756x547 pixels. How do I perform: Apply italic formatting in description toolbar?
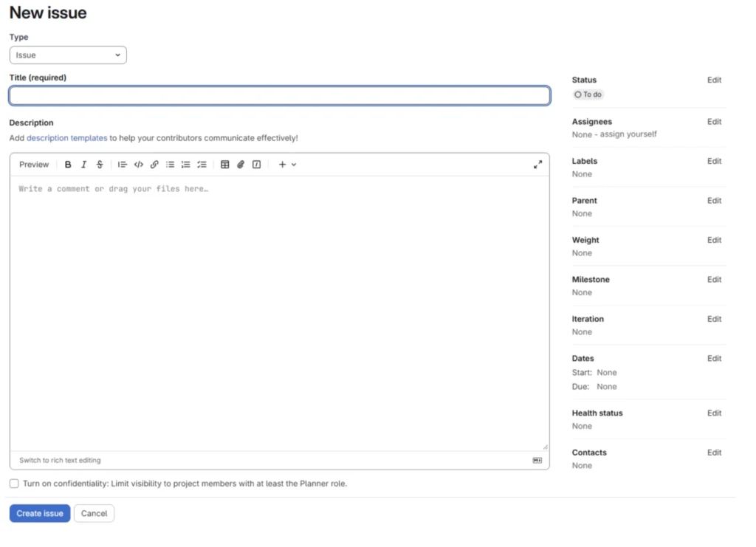click(84, 165)
